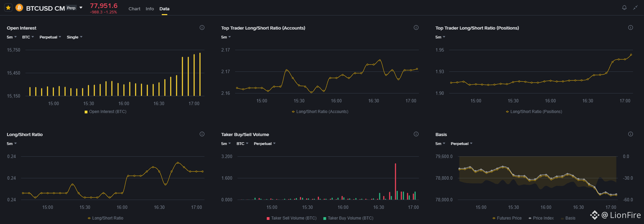Toggle Taker Buy Volume (BTC) legend
The image size is (644, 224).
(348, 218)
